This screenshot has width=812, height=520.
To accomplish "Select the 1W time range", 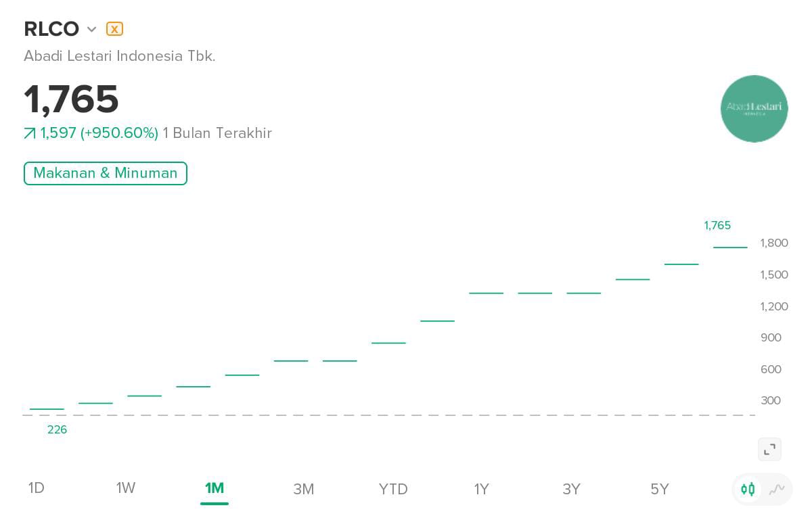I will pos(126,488).
